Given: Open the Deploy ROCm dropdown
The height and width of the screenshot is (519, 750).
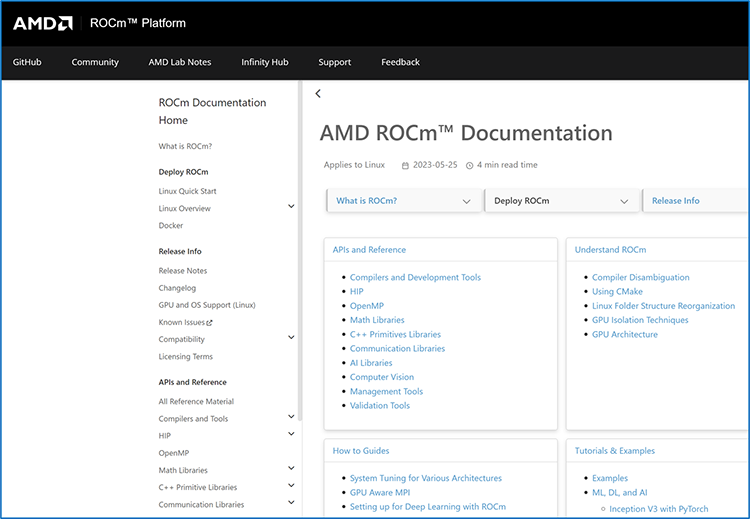Looking at the screenshot, I should pyautogui.click(x=562, y=201).
